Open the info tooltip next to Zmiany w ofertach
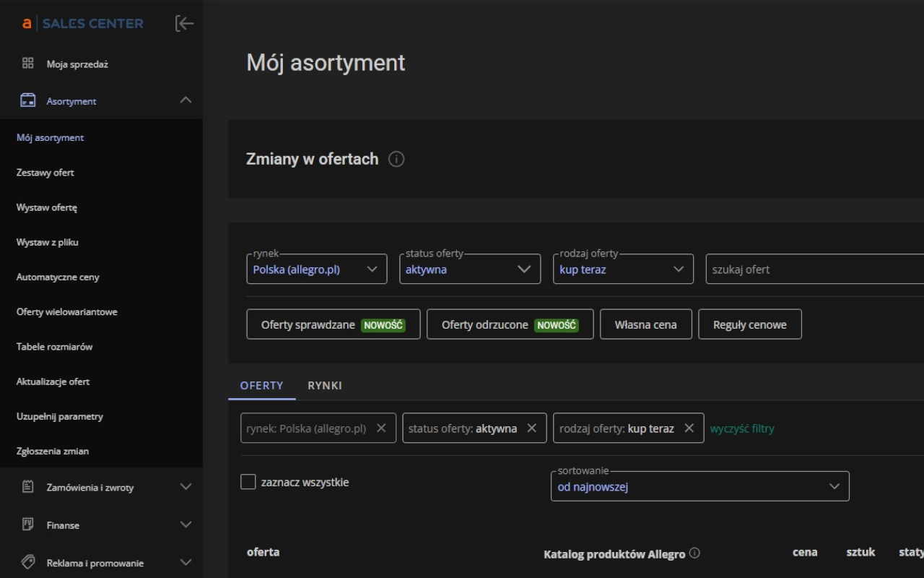 (396, 159)
